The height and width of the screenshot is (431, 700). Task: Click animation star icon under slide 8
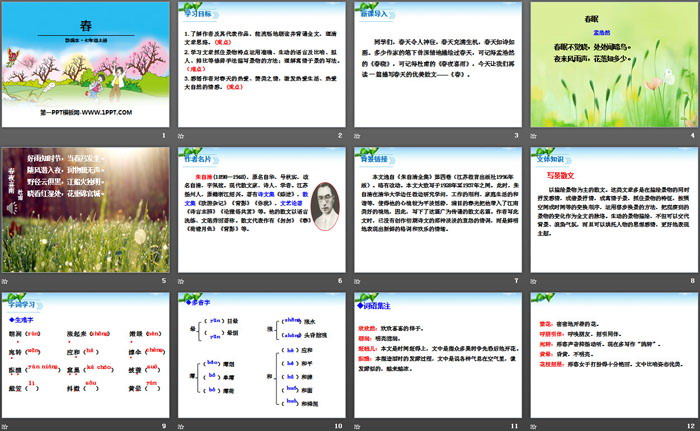tap(533, 281)
